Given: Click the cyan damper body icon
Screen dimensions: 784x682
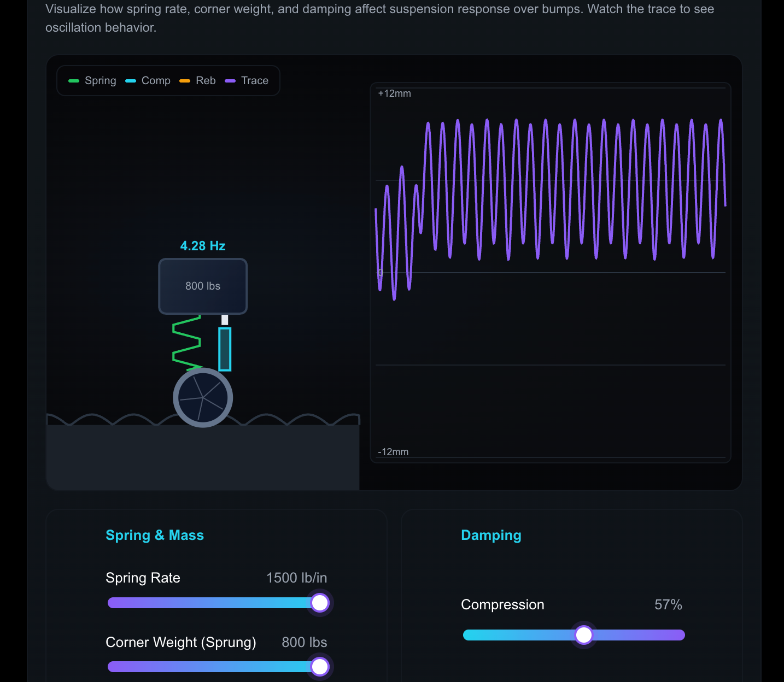Looking at the screenshot, I should [x=224, y=349].
